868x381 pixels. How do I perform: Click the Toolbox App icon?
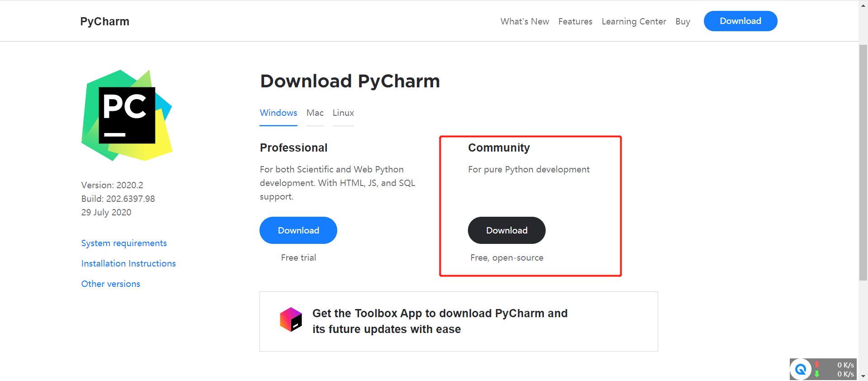(291, 319)
